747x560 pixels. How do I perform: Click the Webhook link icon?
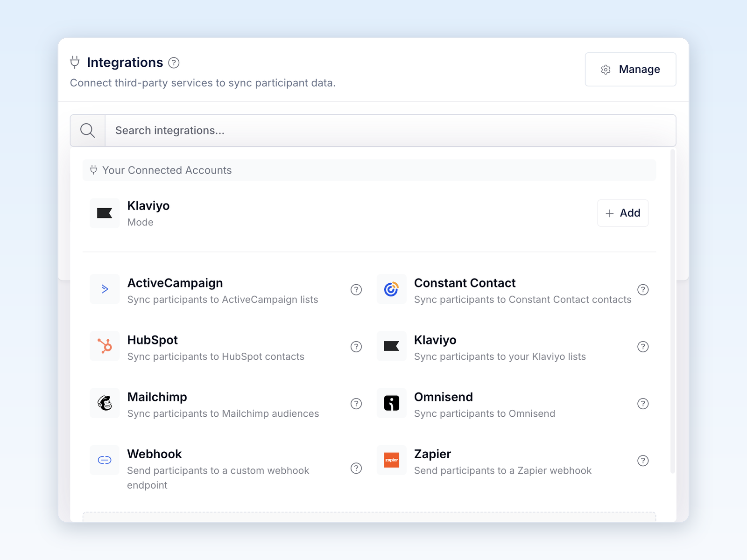tap(105, 460)
